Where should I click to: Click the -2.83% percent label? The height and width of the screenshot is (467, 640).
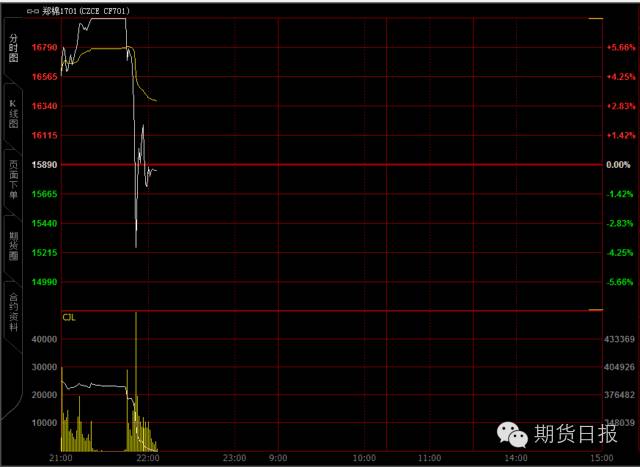coord(620,224)
